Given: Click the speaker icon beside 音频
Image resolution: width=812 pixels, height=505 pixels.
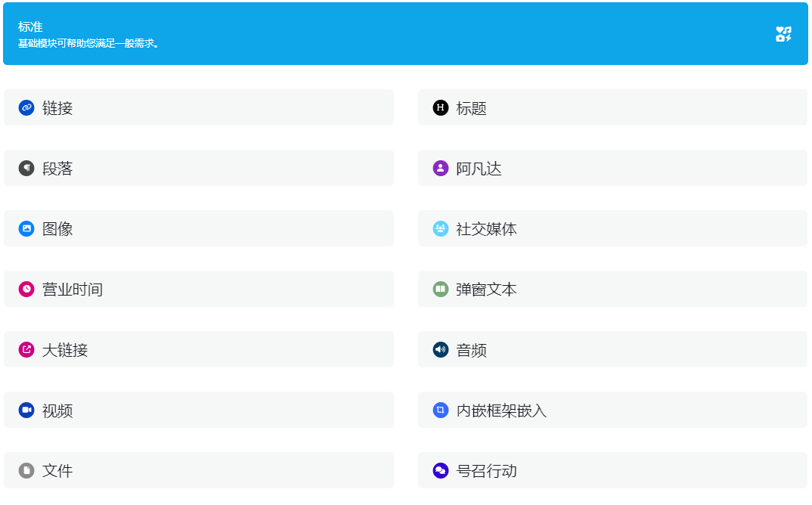Looking at the screenshot, I should (x=441, y=350).
